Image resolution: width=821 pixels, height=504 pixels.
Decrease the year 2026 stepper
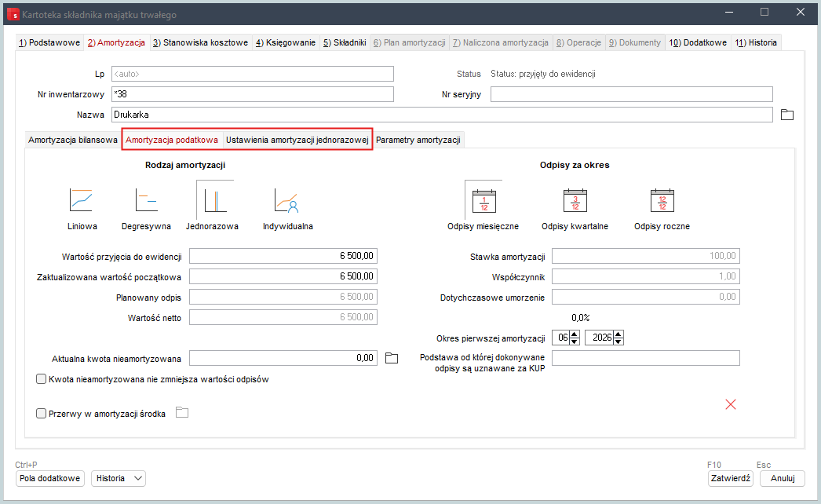[x=618, y=341]
